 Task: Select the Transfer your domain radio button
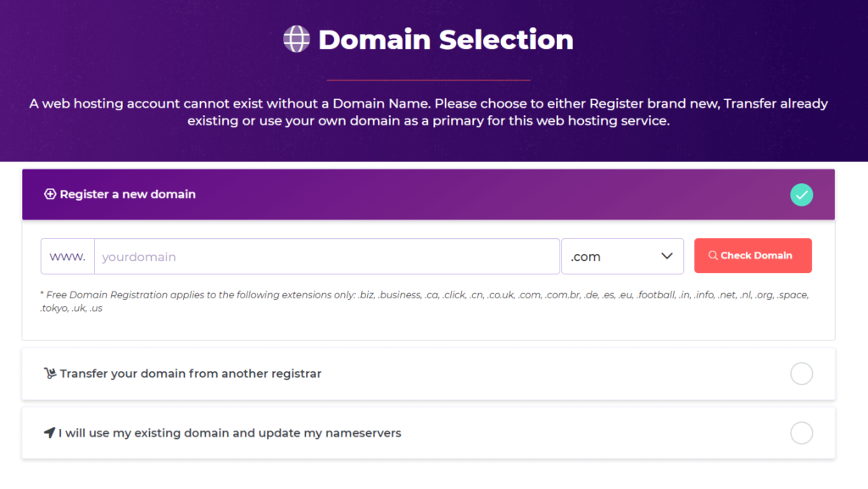tap(801, 373)
